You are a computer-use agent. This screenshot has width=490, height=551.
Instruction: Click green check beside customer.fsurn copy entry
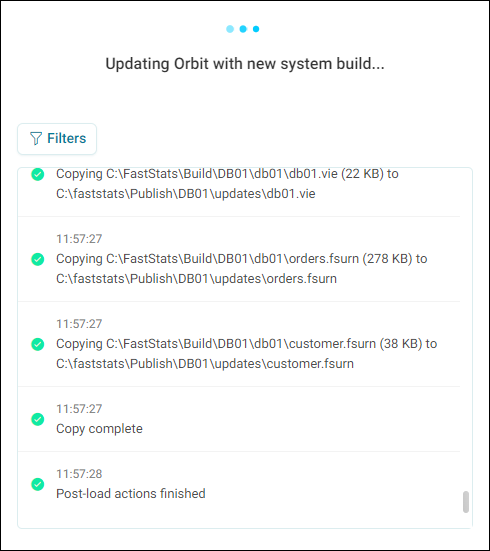38,344
